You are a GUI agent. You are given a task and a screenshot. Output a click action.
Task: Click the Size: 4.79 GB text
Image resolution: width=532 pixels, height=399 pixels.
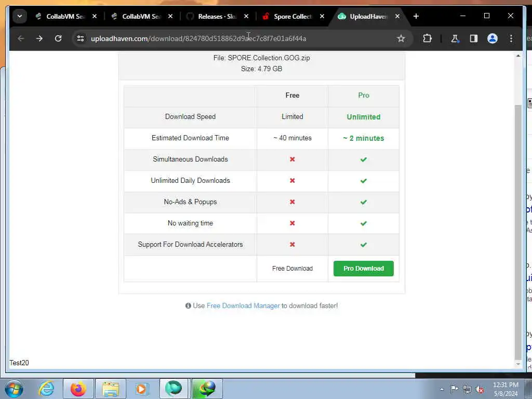coord(262,69)
